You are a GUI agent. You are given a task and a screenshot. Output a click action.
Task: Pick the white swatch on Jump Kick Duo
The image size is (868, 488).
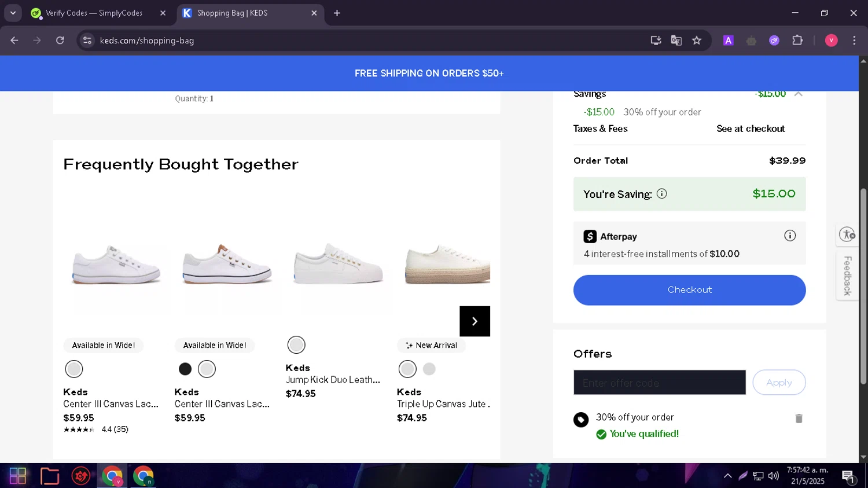coord(296,345)
